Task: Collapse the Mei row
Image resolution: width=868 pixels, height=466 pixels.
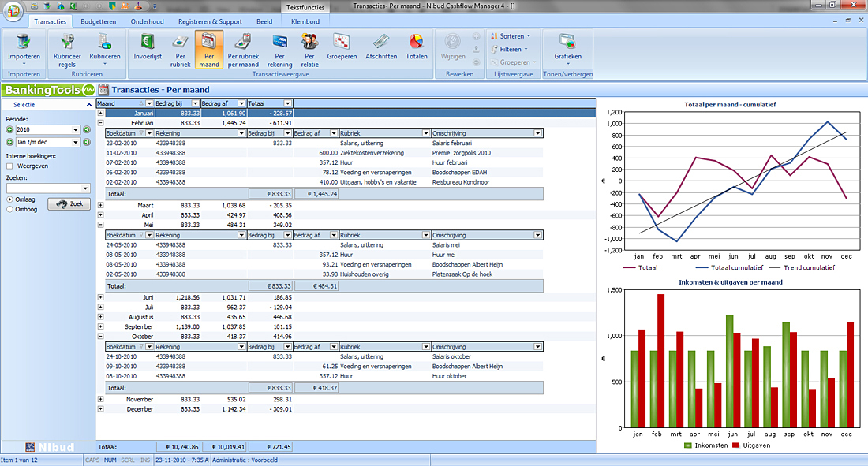Action: click(100, 225)
